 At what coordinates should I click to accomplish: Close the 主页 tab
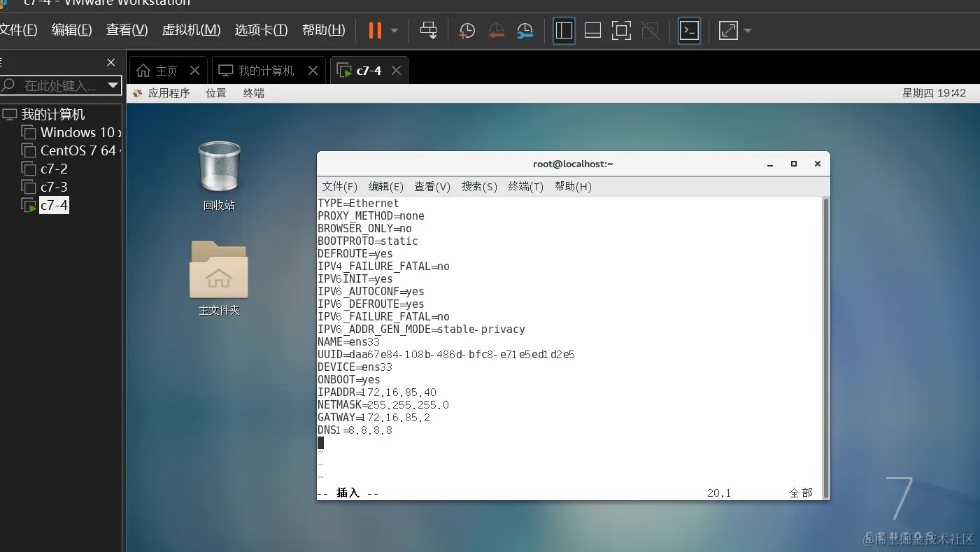point(195,71)
